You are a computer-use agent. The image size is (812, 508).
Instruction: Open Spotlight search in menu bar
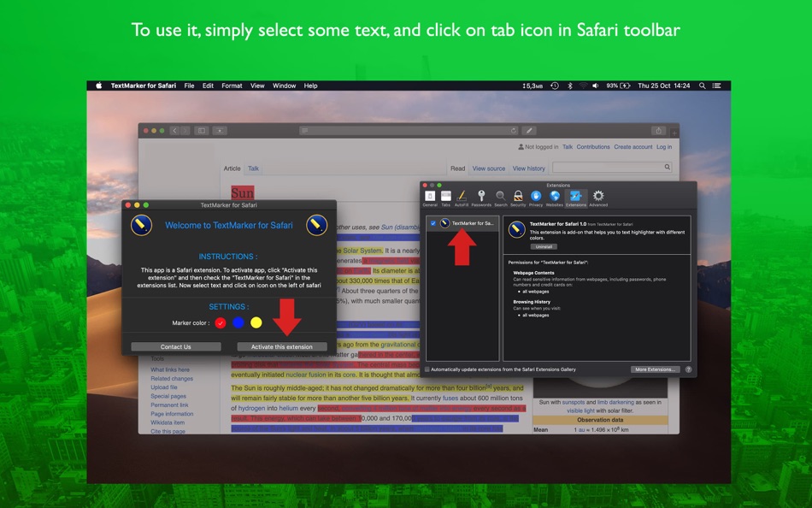pyautogui.click(x=702, y=86)
